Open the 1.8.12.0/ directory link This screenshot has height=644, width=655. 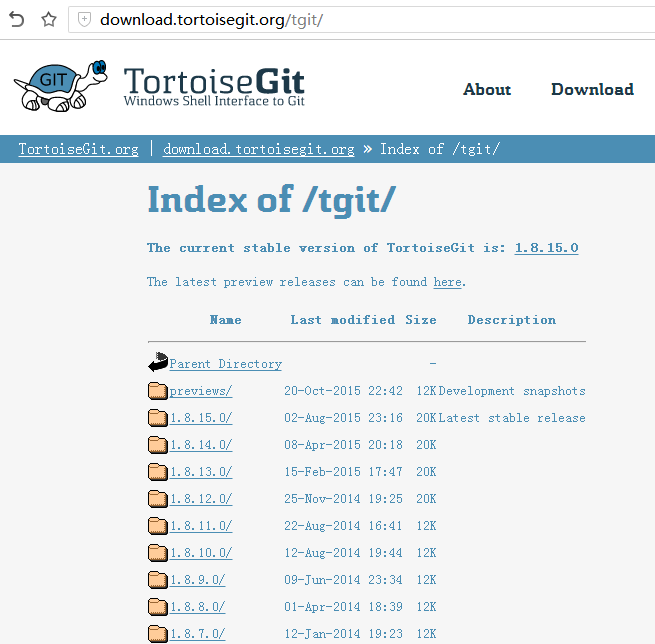click(201, 499)
